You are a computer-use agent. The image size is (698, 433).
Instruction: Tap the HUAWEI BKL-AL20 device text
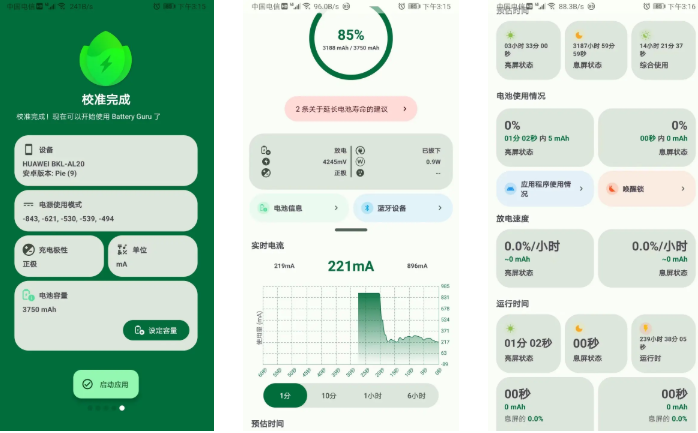(53, 163)
